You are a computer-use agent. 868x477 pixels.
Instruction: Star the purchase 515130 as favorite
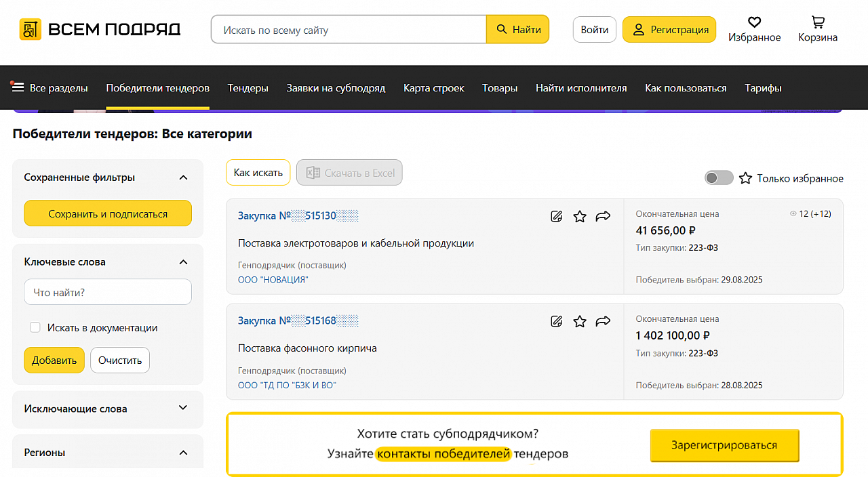[x=580, y=217]
